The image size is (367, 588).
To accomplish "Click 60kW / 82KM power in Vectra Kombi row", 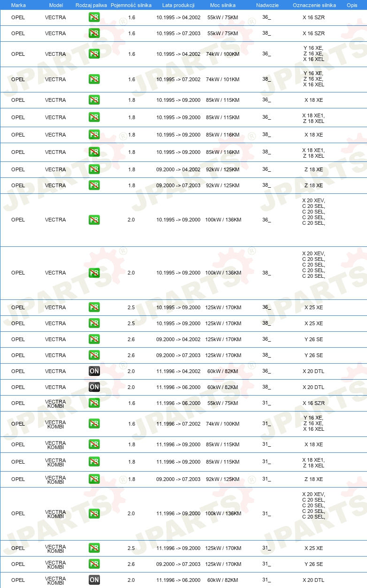I will click(223, 580).
